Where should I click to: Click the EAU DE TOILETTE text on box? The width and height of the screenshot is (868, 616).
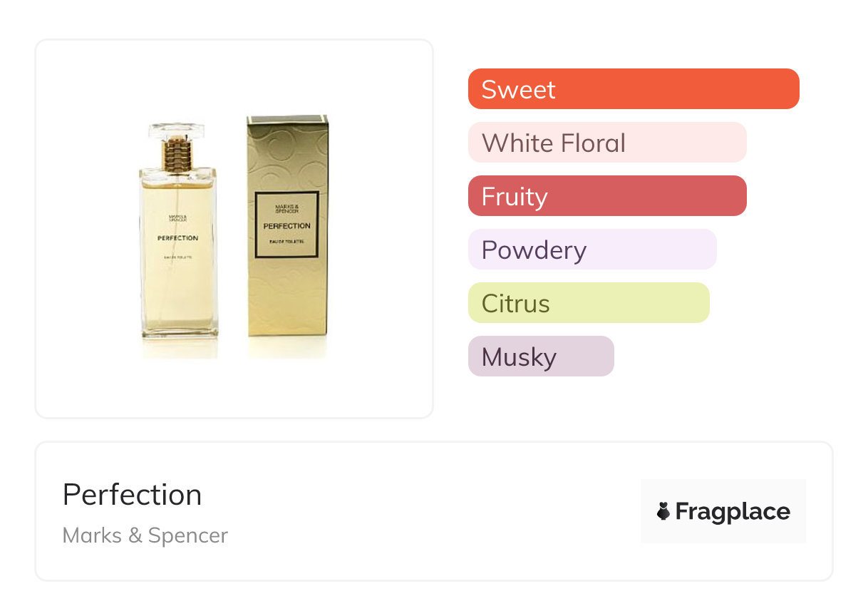point(287,242)
